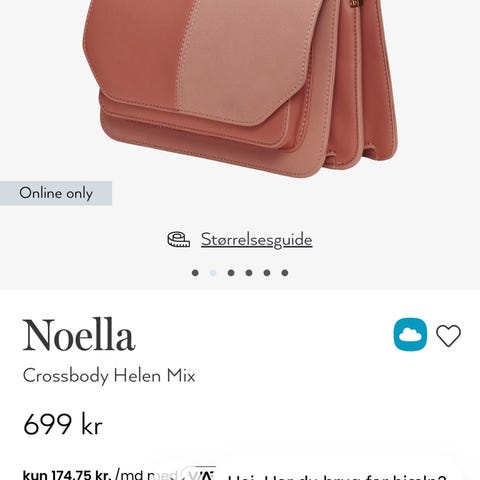Click the gold clasp on the bag
The image size is (480, 480).
tap(355, 3)
